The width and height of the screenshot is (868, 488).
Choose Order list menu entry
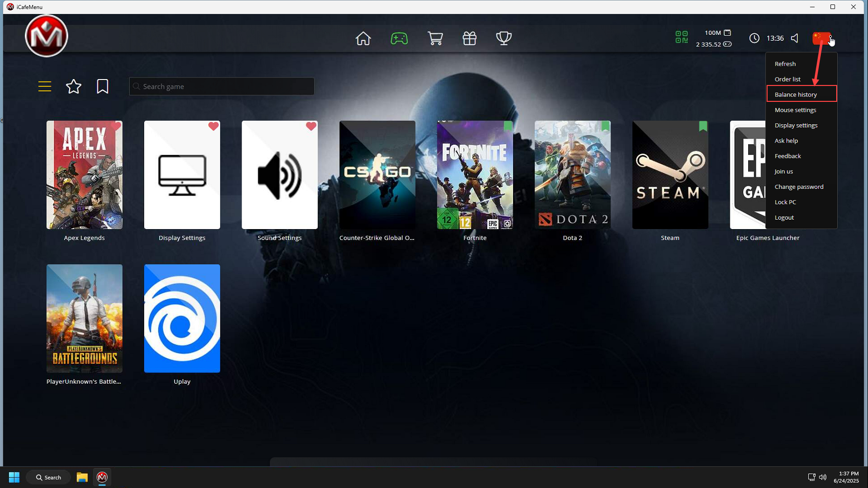coord(787,79)
